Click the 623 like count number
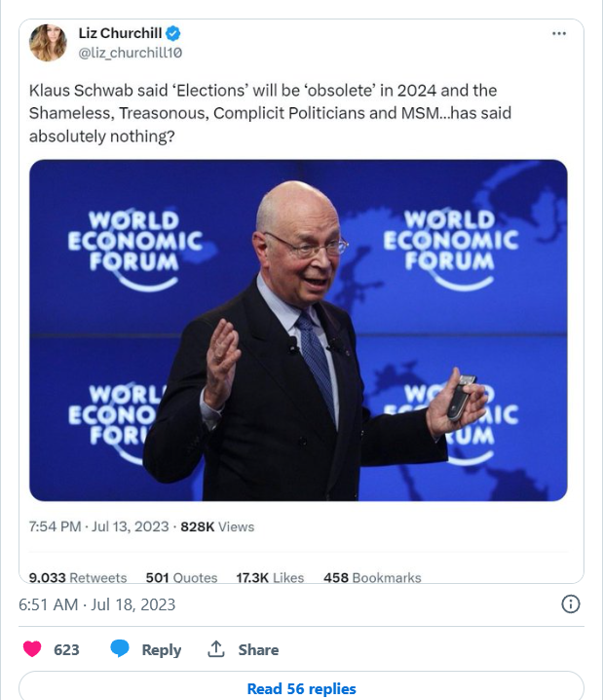This screenshot has width=603, height=700. click(x=67, y=649)
